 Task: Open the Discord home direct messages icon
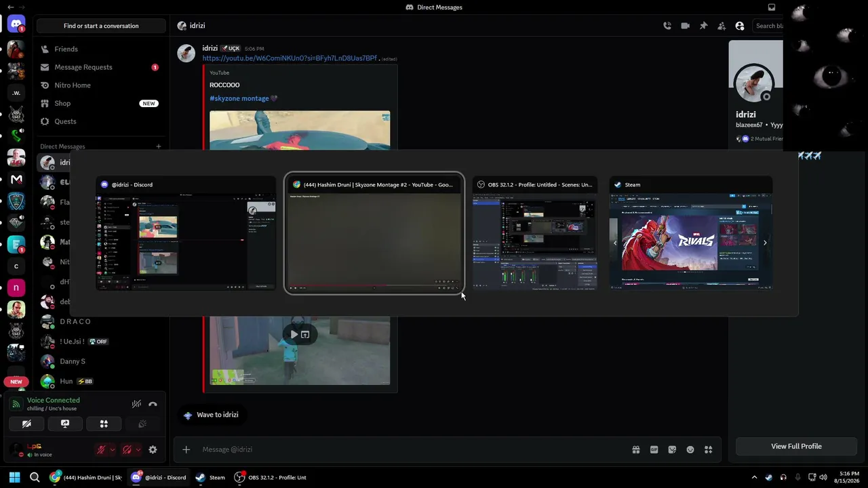[16, 24]
